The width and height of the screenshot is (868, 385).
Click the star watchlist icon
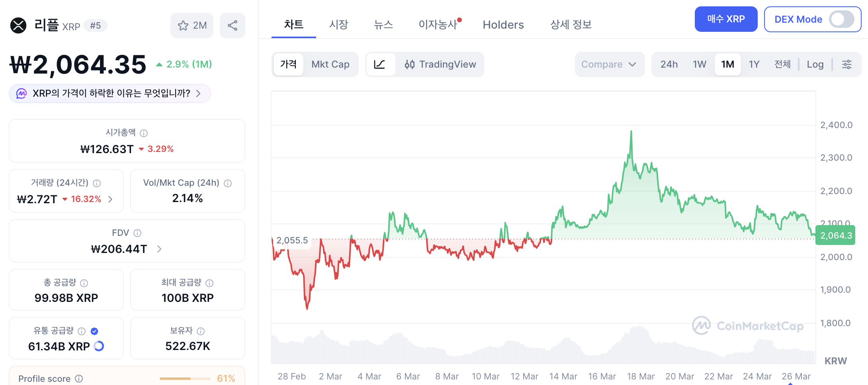pos(183,25)
